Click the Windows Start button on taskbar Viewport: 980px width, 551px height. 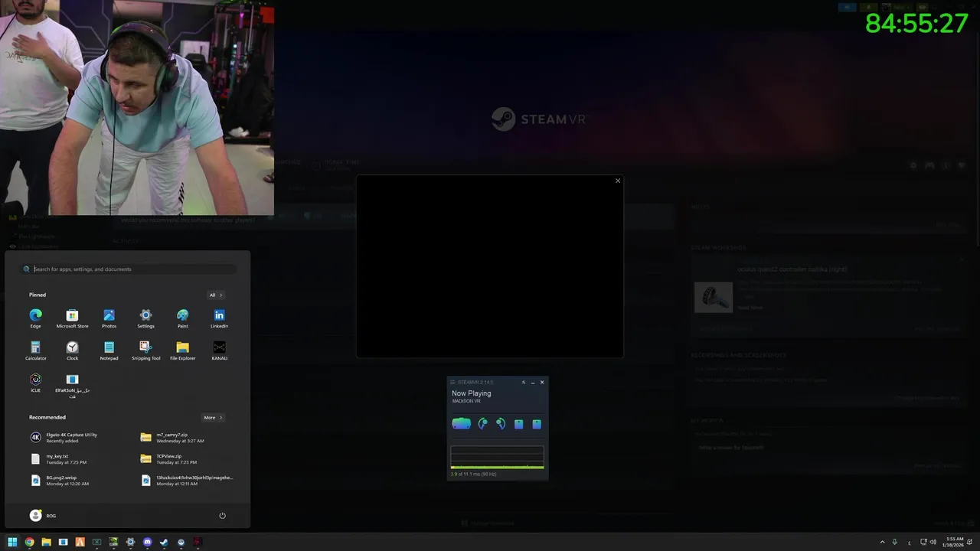click(12, 542)
